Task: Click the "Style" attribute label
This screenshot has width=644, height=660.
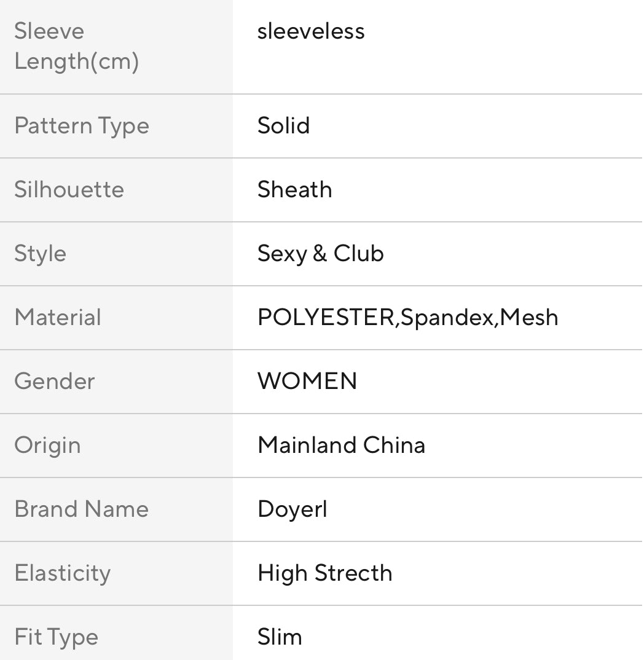Action: pyautogui.click(x=40, y=254)
